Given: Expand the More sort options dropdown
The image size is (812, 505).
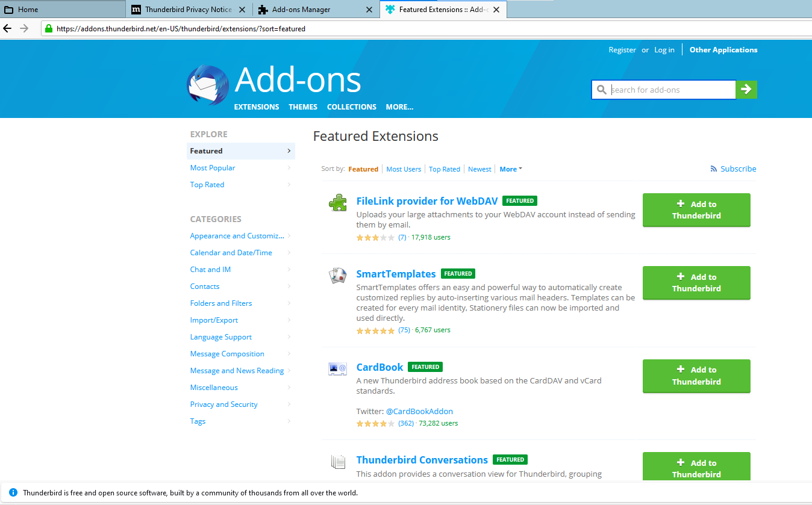Looking at the screenshot, I should (x=511, y=169).
